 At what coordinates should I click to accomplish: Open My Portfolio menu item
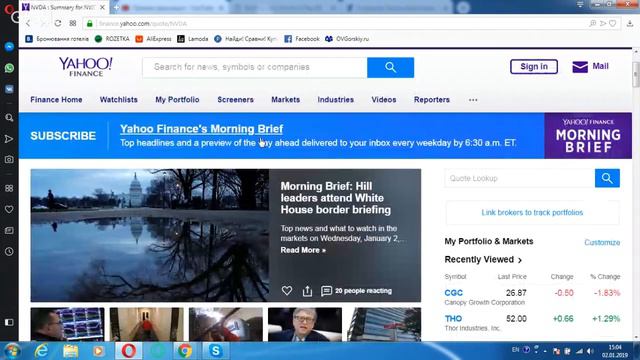tap(177, 100)
